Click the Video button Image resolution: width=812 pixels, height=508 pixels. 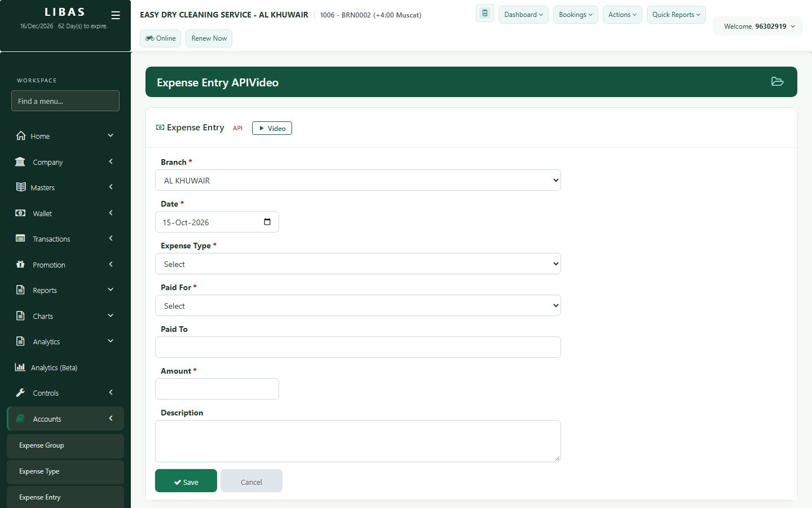(272, 128)
